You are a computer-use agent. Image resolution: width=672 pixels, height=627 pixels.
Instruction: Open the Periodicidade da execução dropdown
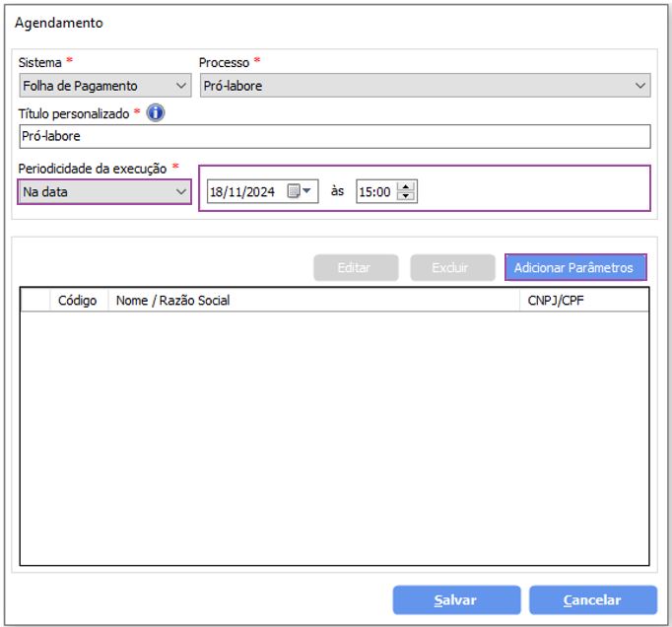tap(104, 191)
